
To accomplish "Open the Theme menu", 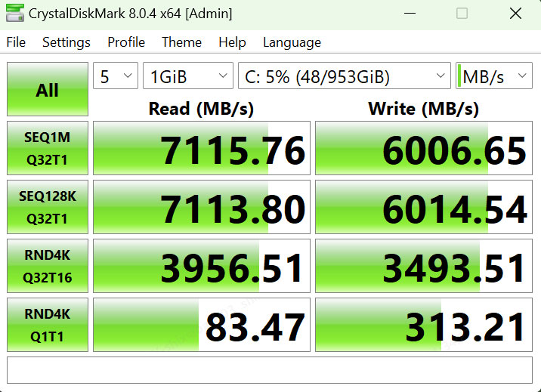I will (x=181, y=42).
